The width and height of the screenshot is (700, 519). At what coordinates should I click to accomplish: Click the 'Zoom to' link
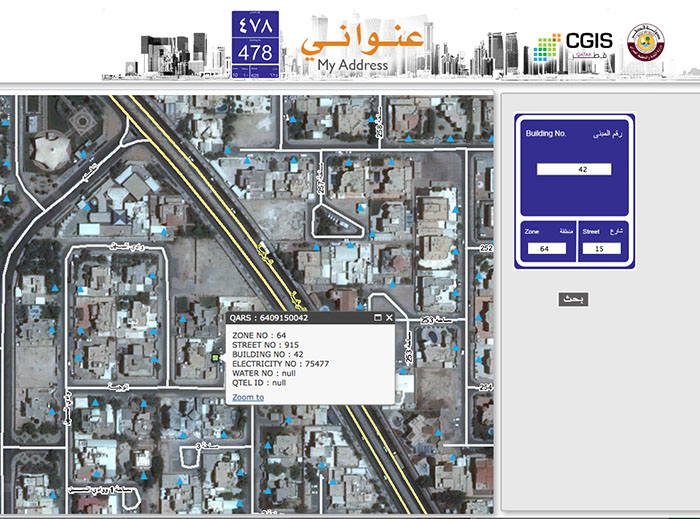click(x=248, y=397)
